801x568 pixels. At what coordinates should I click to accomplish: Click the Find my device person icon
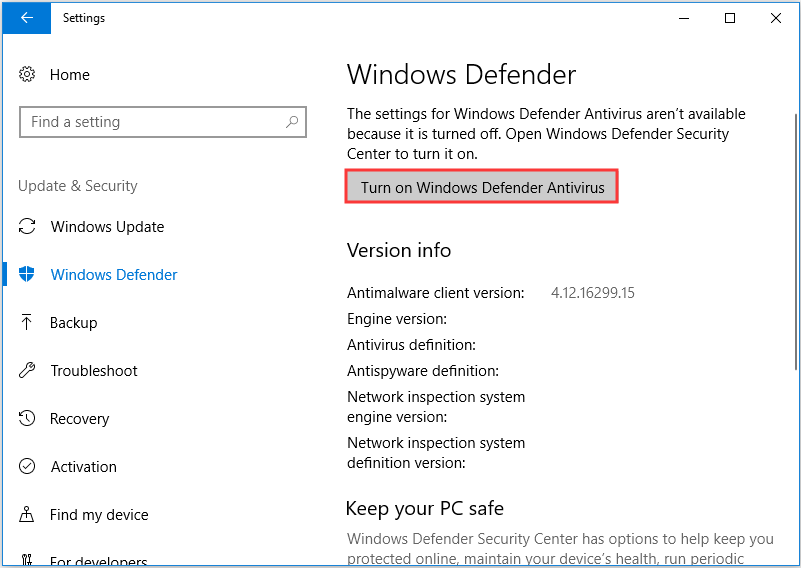[27, 514]
